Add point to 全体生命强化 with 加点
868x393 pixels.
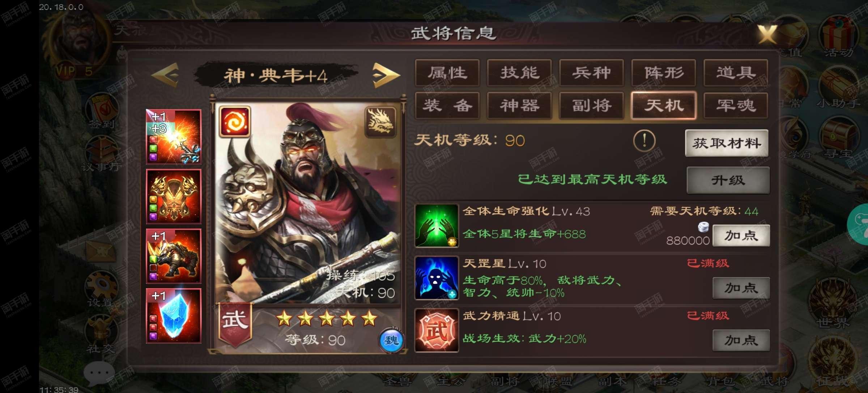point(741,236)
